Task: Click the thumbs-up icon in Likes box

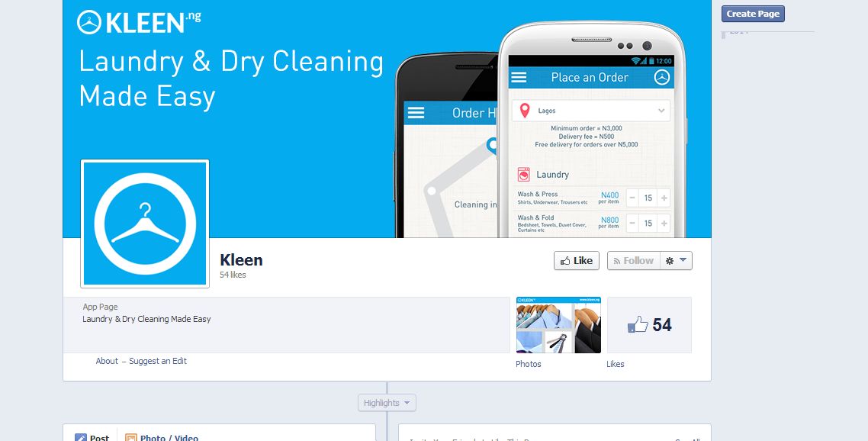Action: point(638,325)
